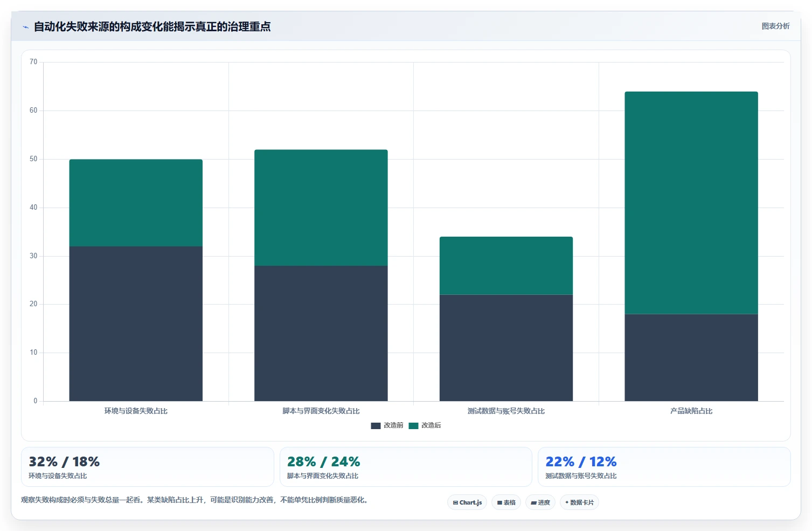Click the y-axis value 10
812x531 pixels.
[x=33, y=353]
